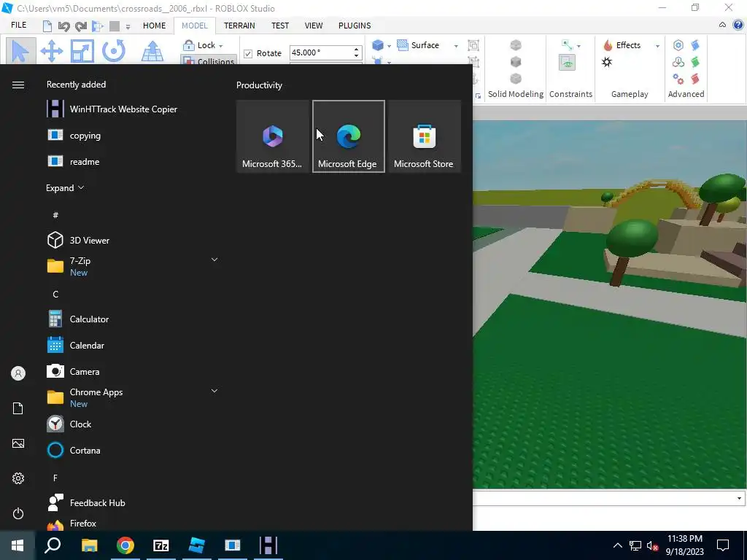Click the Windows Start button
The width and height of the screenshot is (747, 560).
point(18,545)
